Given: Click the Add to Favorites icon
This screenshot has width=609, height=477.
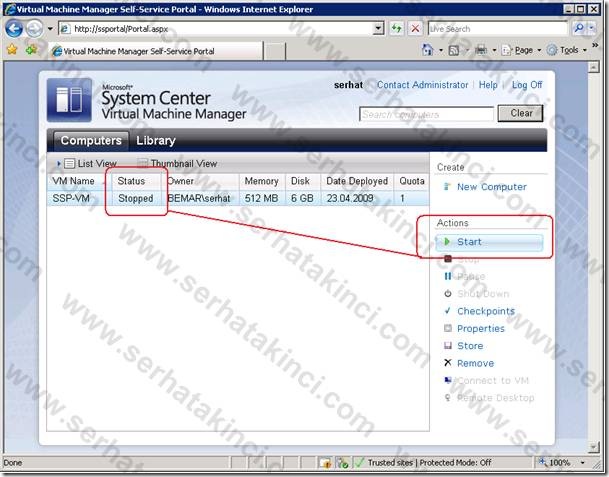Looking at the screenshot, I should 31,50.
